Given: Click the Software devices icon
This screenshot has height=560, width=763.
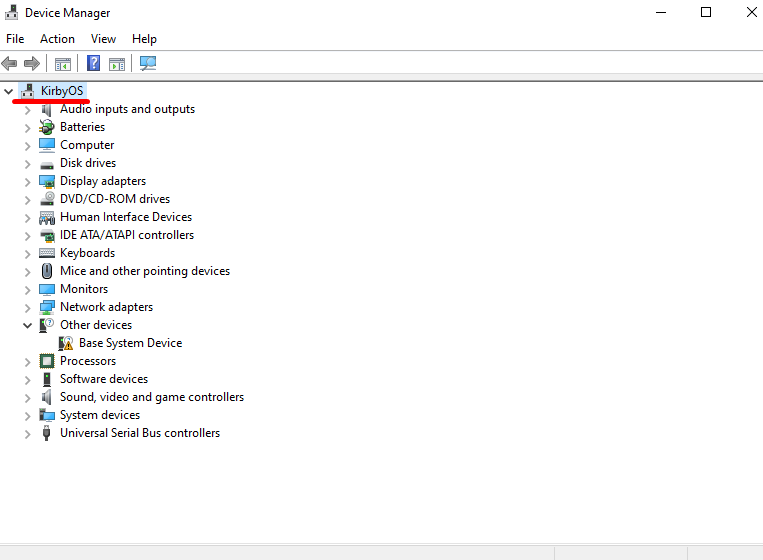Looking at the screenshot, I should (47, 379).
